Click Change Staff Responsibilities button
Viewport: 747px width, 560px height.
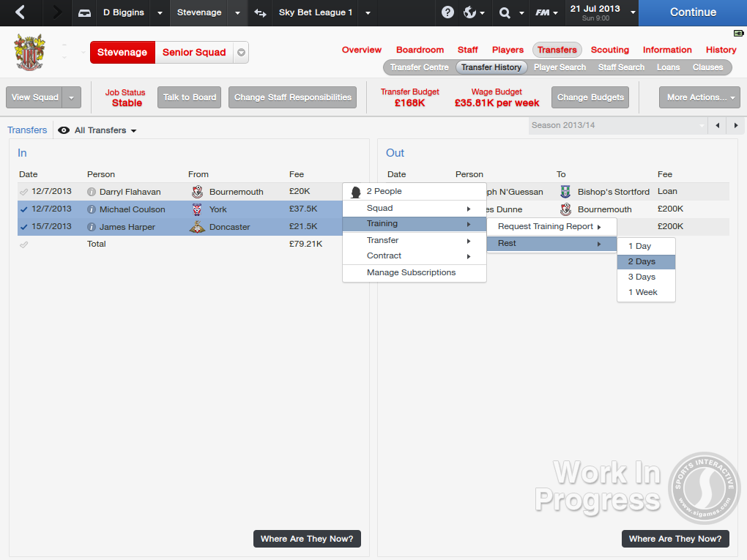click(292, 97)
